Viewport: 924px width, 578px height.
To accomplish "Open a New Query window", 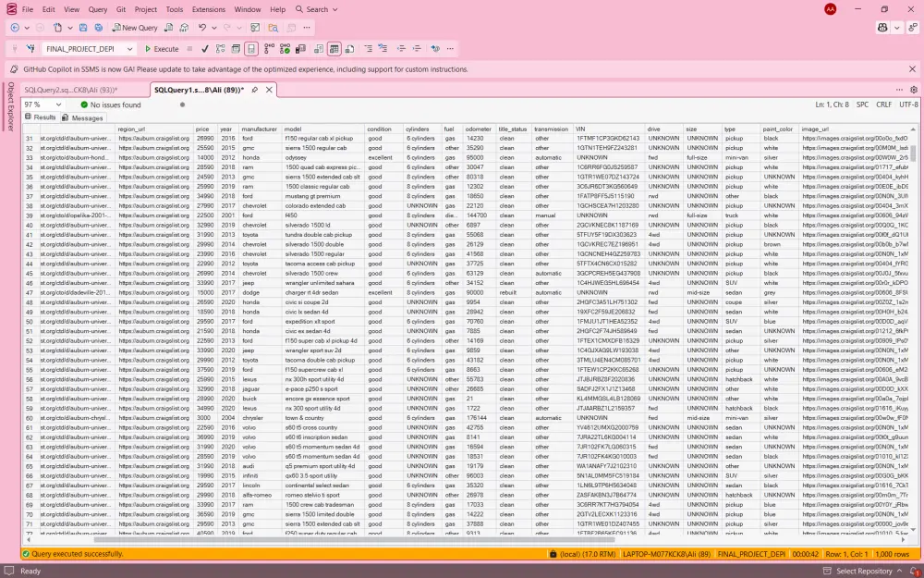I will click(134, 27).
